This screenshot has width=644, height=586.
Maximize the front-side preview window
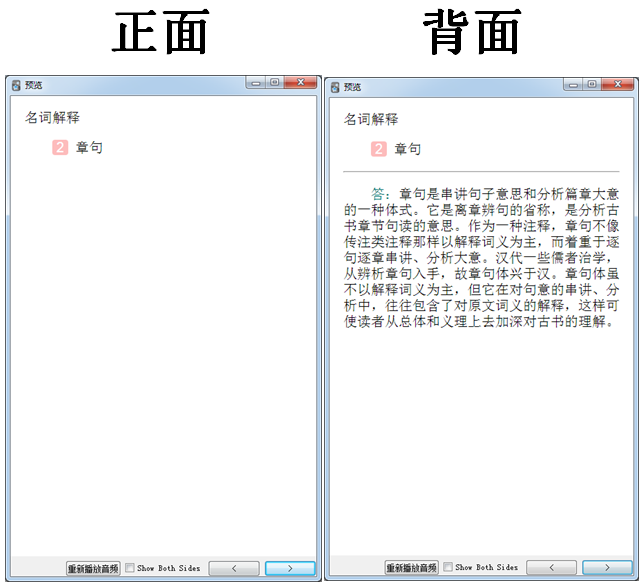(275, 83)
